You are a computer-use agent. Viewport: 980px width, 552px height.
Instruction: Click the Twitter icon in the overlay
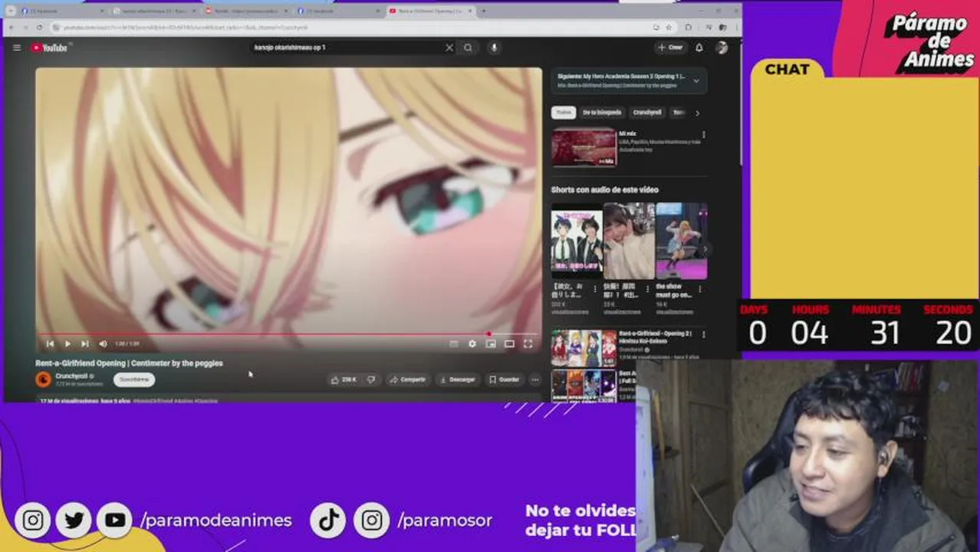point(74,521)
